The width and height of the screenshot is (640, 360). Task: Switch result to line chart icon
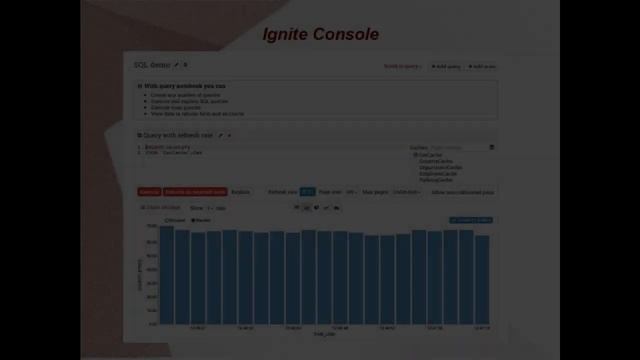(x=326, y=208)
